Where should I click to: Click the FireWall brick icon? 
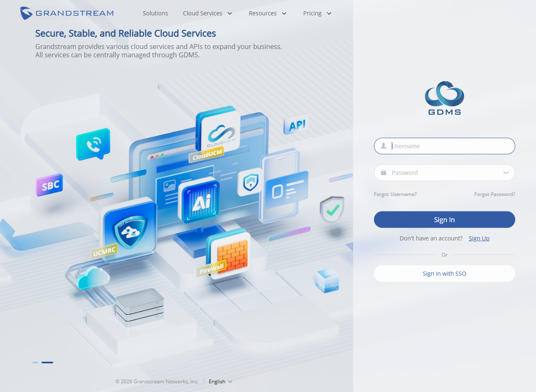point(229,254)
